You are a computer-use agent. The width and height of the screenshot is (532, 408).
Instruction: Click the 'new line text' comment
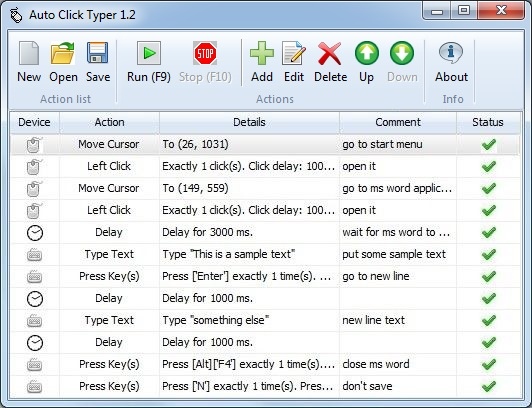tap(373, 320)
